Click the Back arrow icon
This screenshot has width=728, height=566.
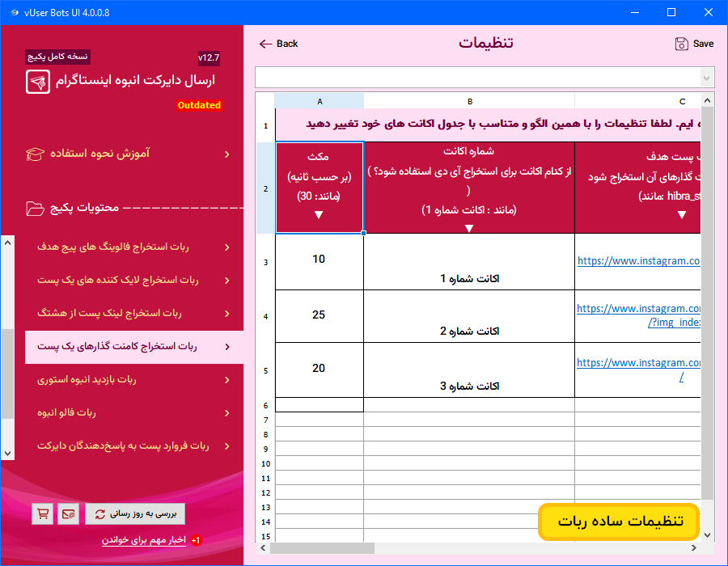click(265, 44)
